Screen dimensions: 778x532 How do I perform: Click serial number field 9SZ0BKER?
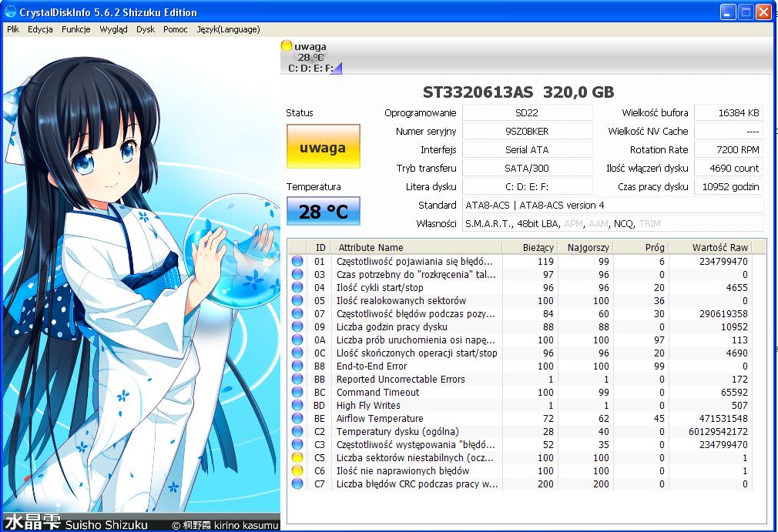(527, 131)
